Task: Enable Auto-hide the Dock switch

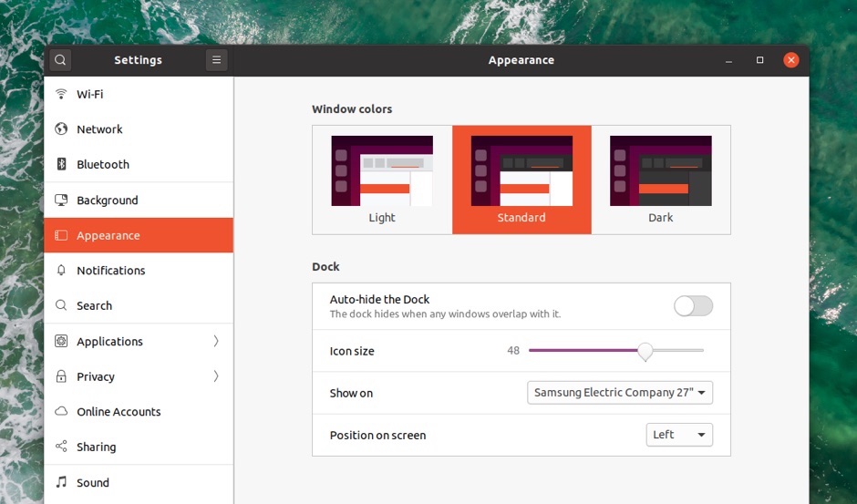Action: point(693,306)
